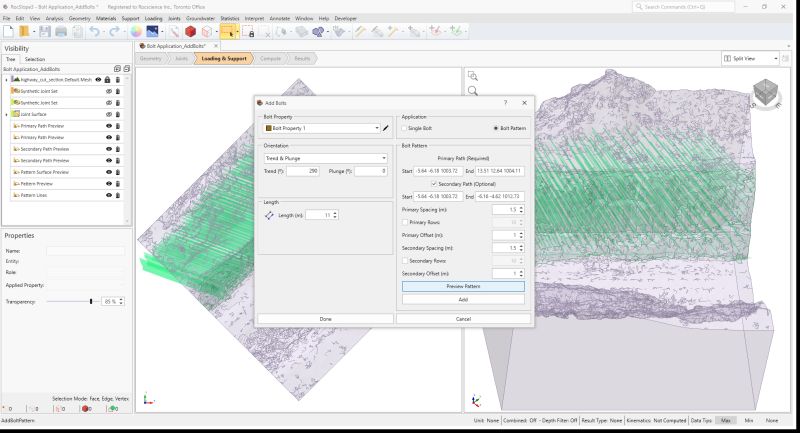Viewport: 800px width, 433px height.
Task: Click the length measure icon in Length group
Action: point(269,215)
